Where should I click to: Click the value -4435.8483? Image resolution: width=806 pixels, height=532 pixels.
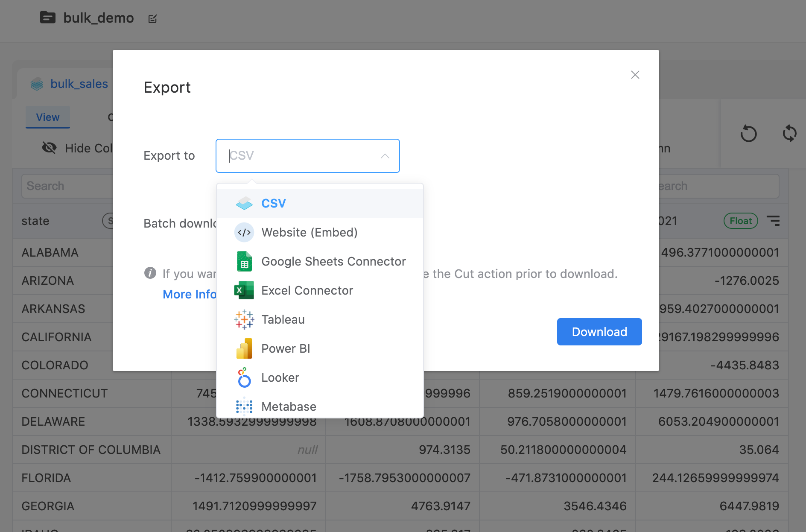745,365
